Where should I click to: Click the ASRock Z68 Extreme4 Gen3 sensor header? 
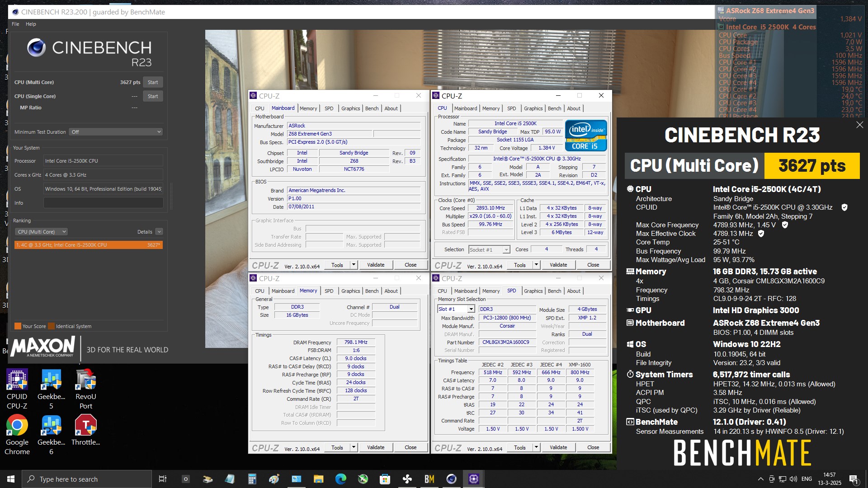click(770, 10)
